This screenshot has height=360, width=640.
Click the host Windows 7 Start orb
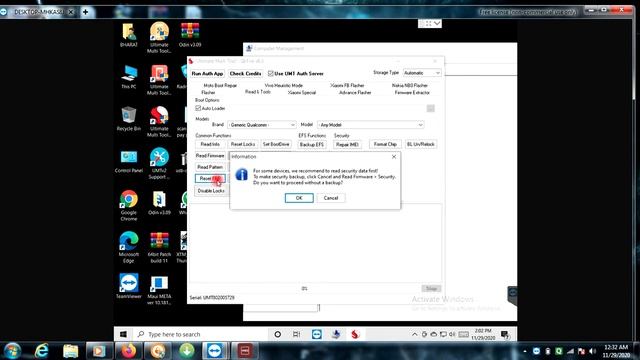12,351
